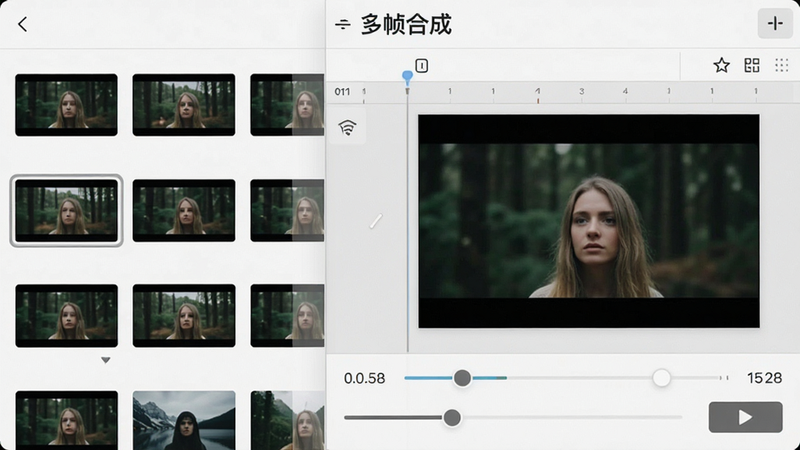Click the dotted grid icon
Image resolution: width=800 pixels, height=450 pixels.
pos(782,65)
